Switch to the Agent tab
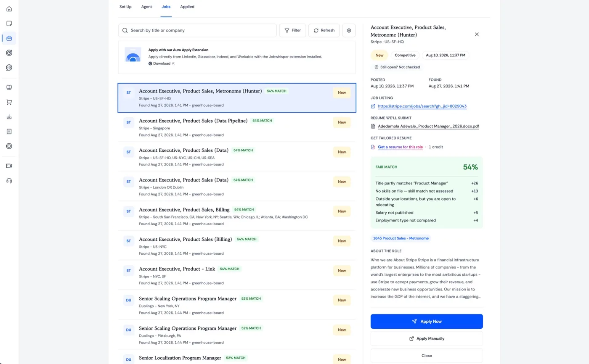Viewport: 589px width, 364px height. coord(146,7)
